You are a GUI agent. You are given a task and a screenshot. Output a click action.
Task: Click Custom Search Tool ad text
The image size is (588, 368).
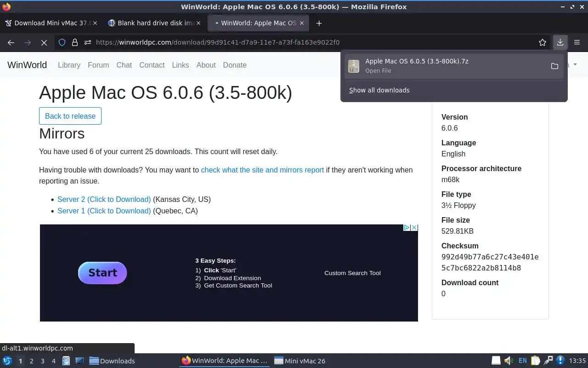(352, 273)
